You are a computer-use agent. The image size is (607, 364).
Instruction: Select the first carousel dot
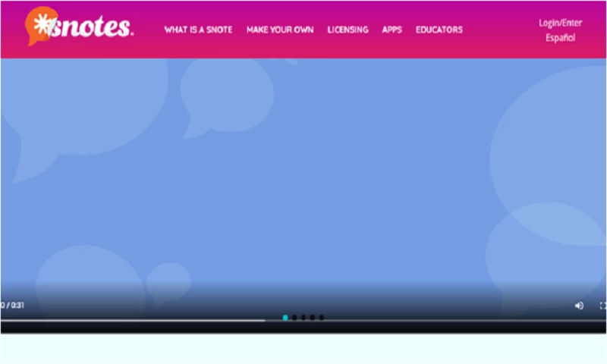(285, 318)
